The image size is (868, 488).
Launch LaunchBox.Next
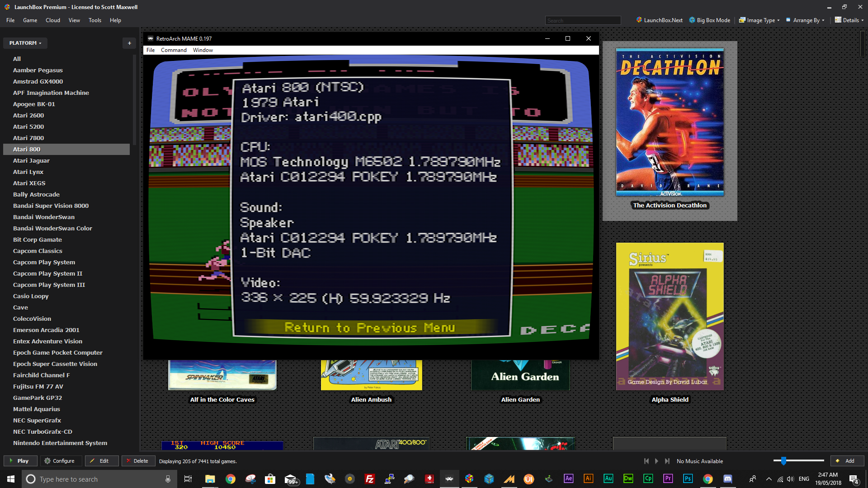point(659,20)
